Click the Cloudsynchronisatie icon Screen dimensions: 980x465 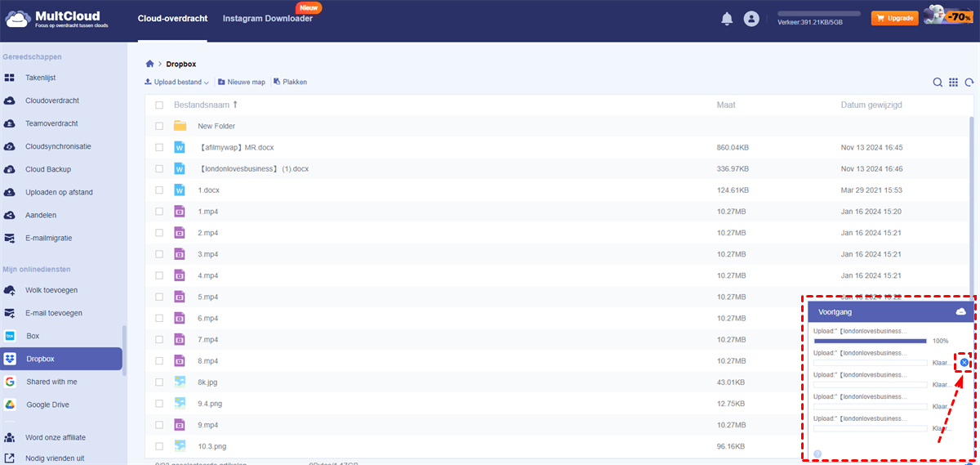10,146
